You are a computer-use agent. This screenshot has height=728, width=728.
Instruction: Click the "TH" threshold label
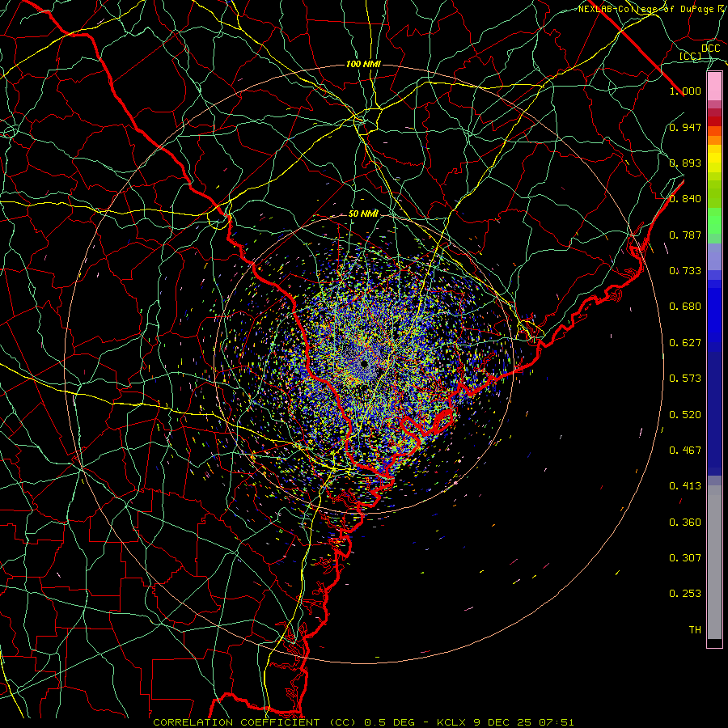click(695, 630)
